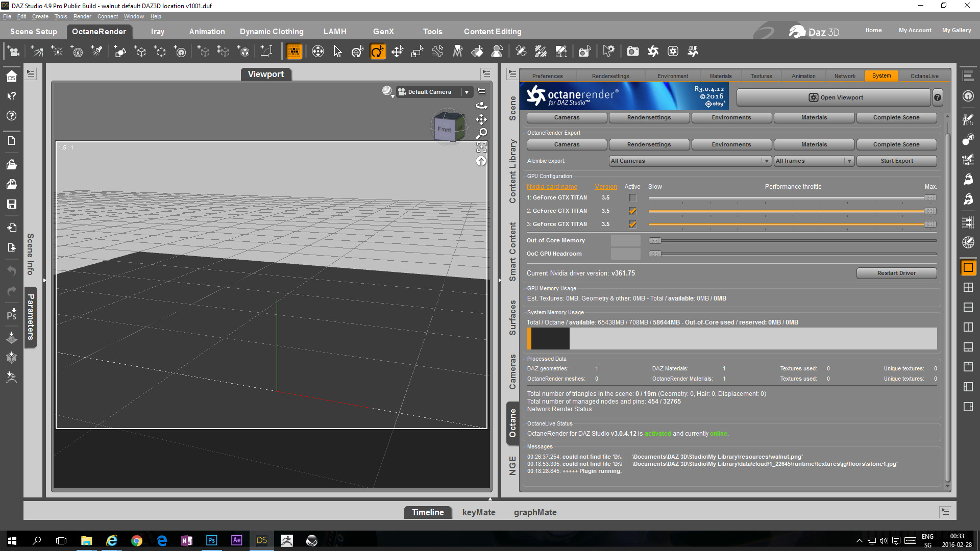
Task: Adjust the Out-of-Core Memory slider
Action: pyautogui.click(x=655, y=241)
